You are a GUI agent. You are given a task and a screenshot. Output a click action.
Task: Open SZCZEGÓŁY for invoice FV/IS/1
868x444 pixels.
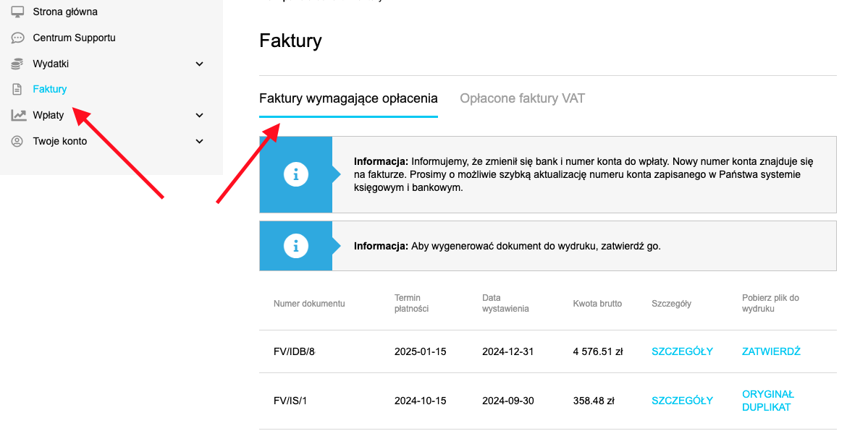(x=682, y=401)
